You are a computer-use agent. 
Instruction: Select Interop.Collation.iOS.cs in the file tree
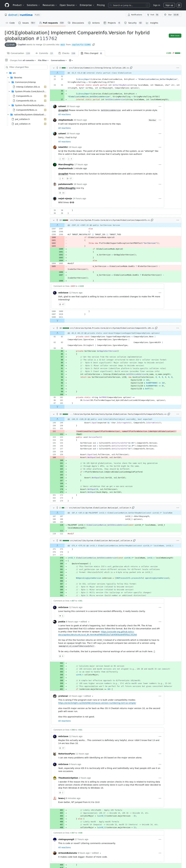tap(28, 87)
